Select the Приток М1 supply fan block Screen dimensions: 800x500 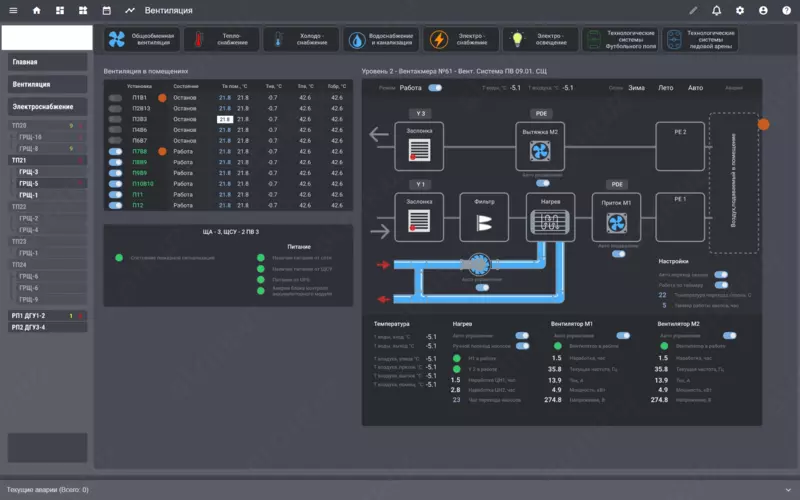pos(616,217)
